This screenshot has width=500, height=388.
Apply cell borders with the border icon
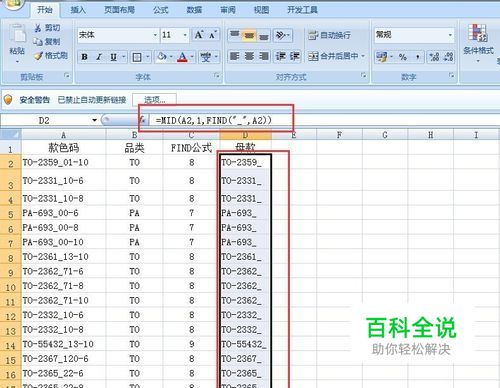click(x=137, y=57)
